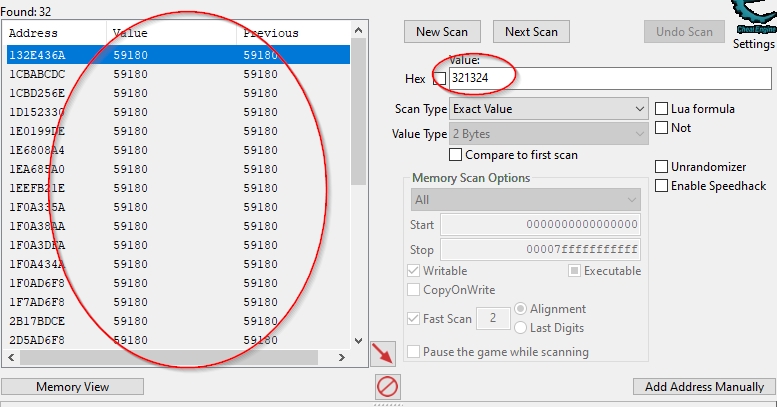Open the Value Type dropdown
The height and width of the screenshot is (407, 777).
[x=548, y=134]
